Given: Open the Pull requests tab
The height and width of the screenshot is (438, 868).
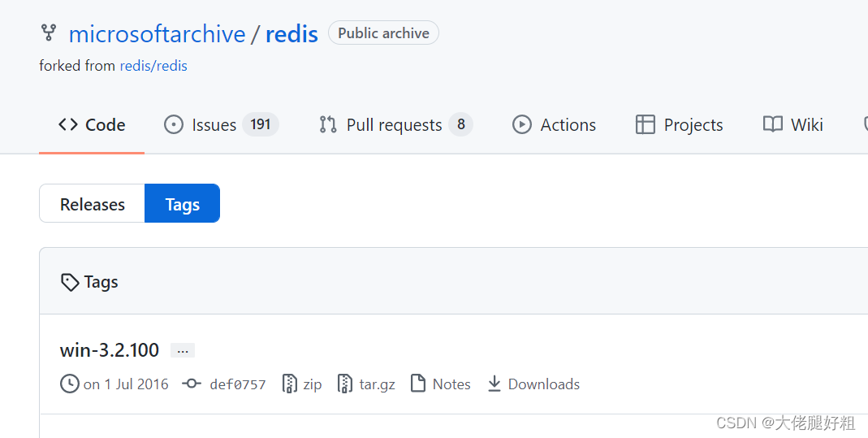Looking at the screenshot, I should [x=395, y=124].
